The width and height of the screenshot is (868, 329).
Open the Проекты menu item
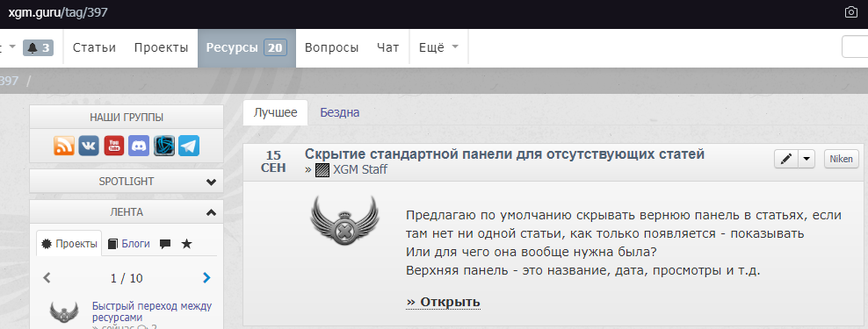coord(161,48)
